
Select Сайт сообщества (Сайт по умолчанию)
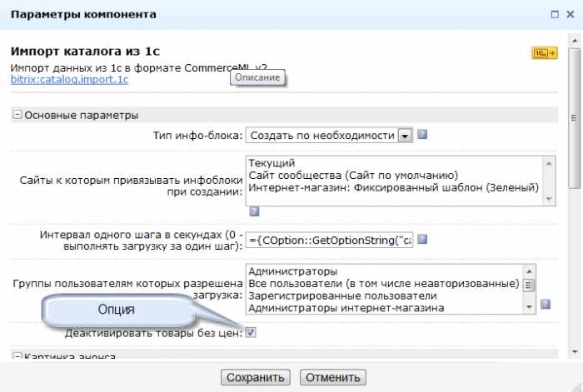[x=353, y=176]
